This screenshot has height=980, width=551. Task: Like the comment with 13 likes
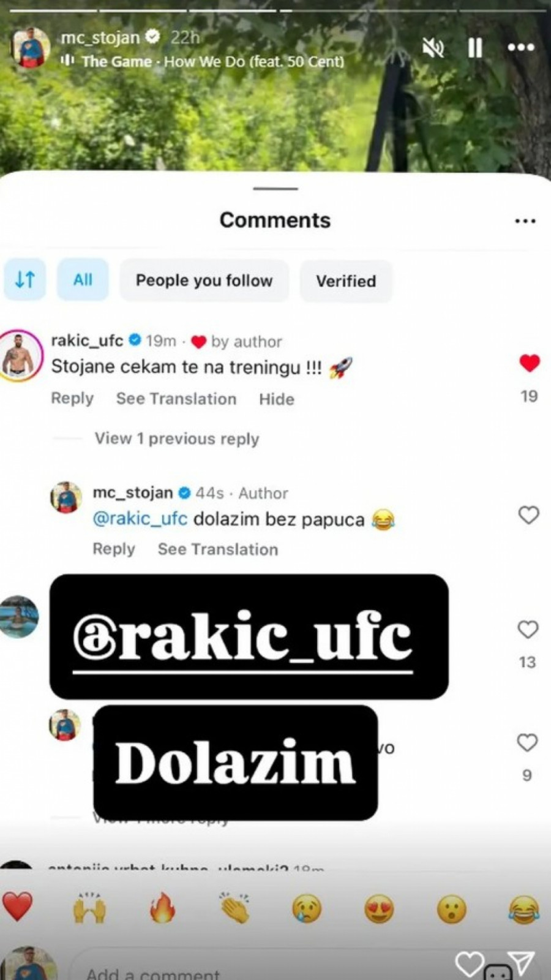click(x=528, y=630)
